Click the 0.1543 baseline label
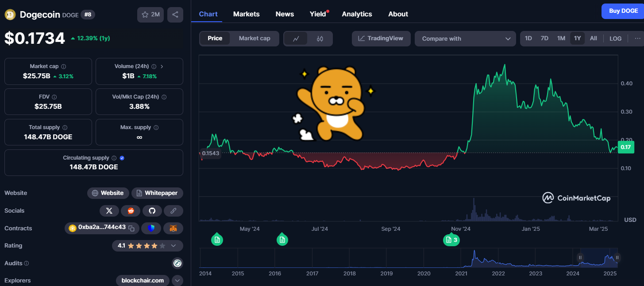This screenshot has height=286, width=644. tap(210, 153)
